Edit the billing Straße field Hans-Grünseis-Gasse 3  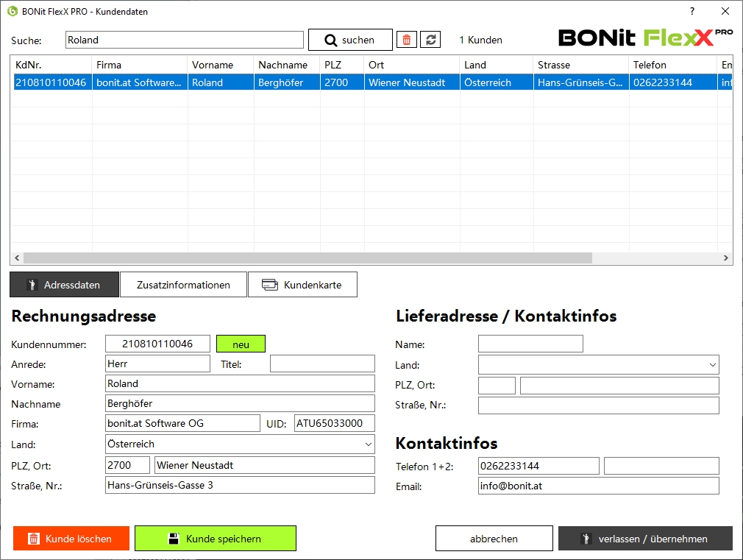tap(240, 485)
